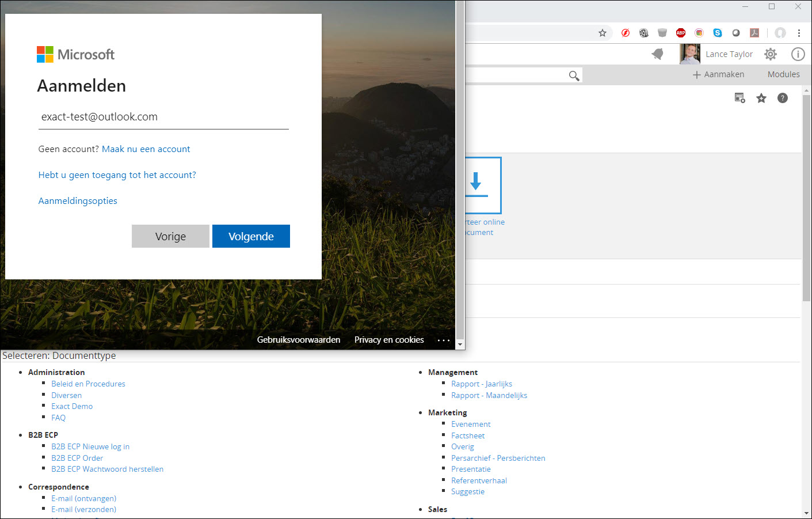Select Evenement under Marketing

click(471, 425)
